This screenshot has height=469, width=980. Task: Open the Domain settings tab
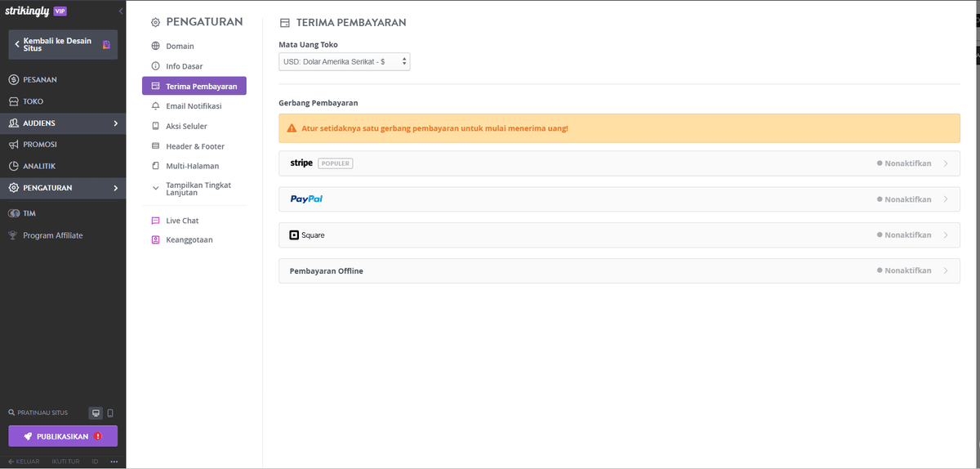180,47
